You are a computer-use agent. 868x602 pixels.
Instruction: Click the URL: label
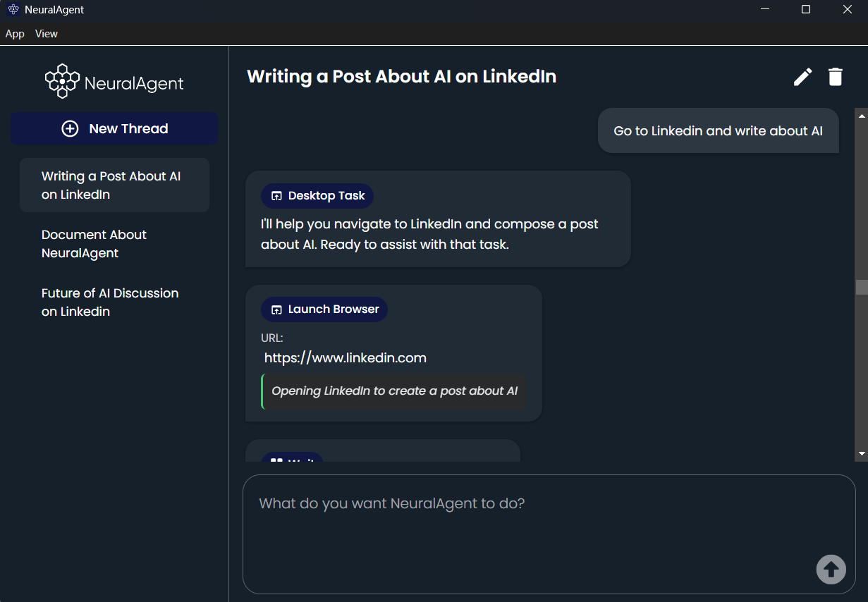tap(272, 338)
